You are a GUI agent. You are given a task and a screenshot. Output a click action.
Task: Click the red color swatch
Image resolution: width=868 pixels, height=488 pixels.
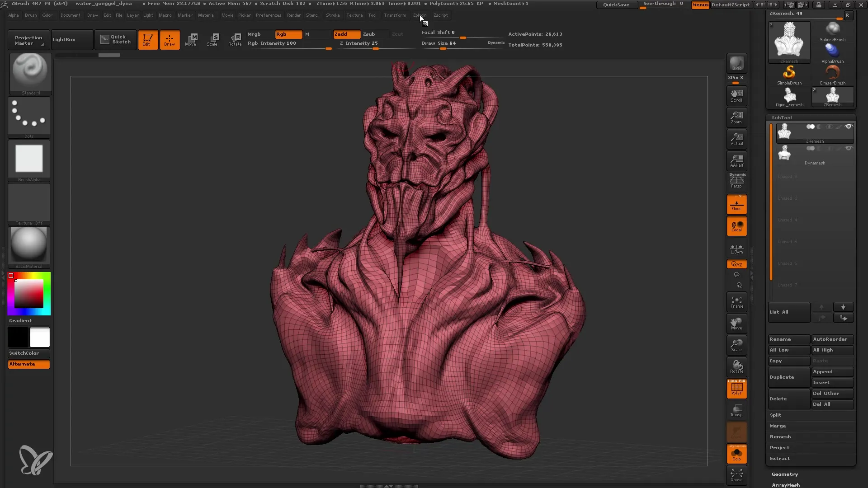[11, 275]
